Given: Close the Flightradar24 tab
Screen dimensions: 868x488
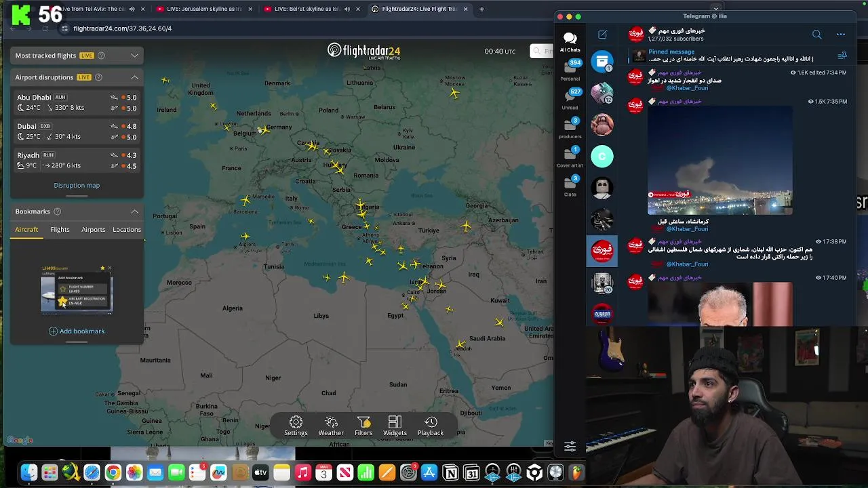Looking at the screenshot, I should pos(465,9).
